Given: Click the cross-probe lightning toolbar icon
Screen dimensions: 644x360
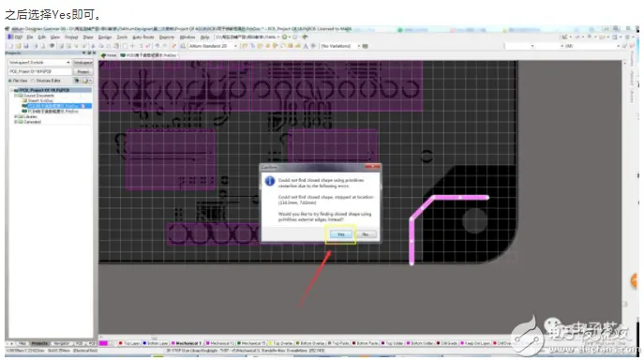Looking at the screenshot, I should point(173,46).
